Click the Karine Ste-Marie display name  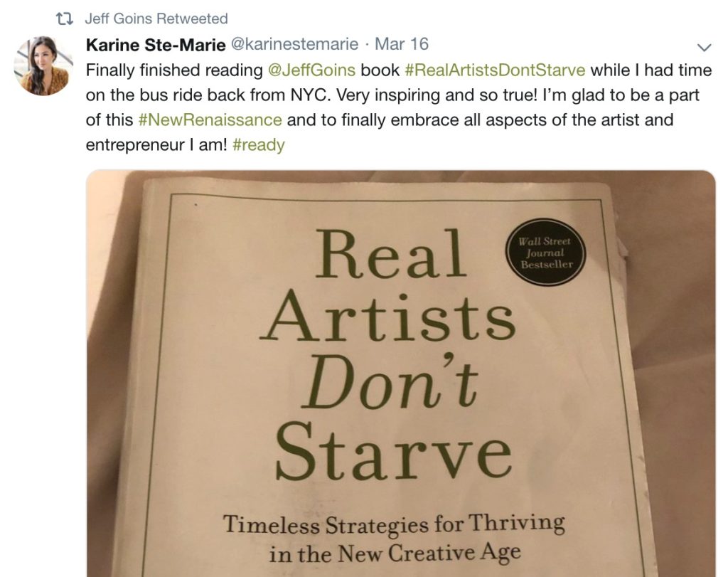coord(156,45)
